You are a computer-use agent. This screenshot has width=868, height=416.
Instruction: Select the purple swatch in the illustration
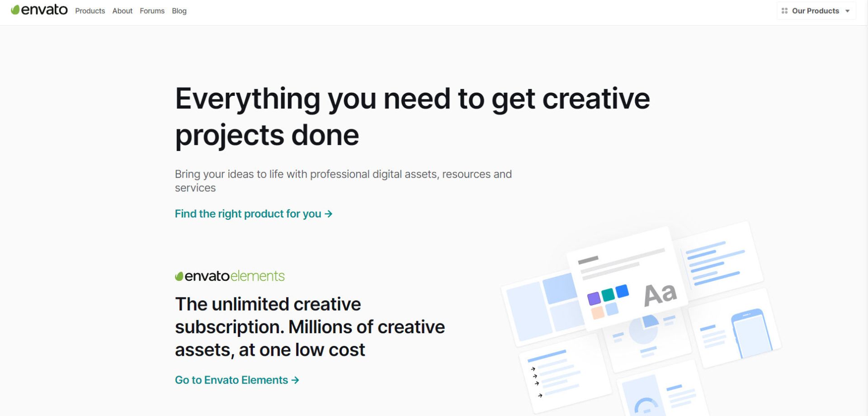[x=594, y=298]
